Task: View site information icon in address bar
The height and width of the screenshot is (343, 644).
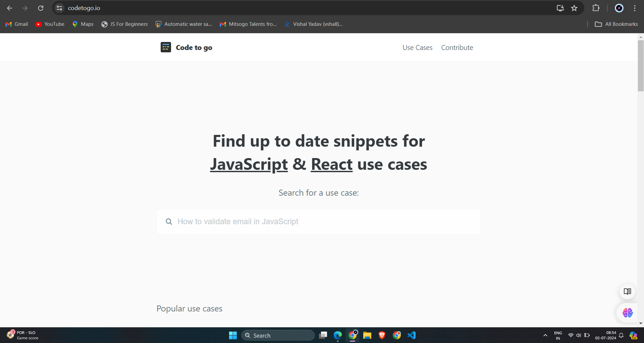Action: click(59, 8)
